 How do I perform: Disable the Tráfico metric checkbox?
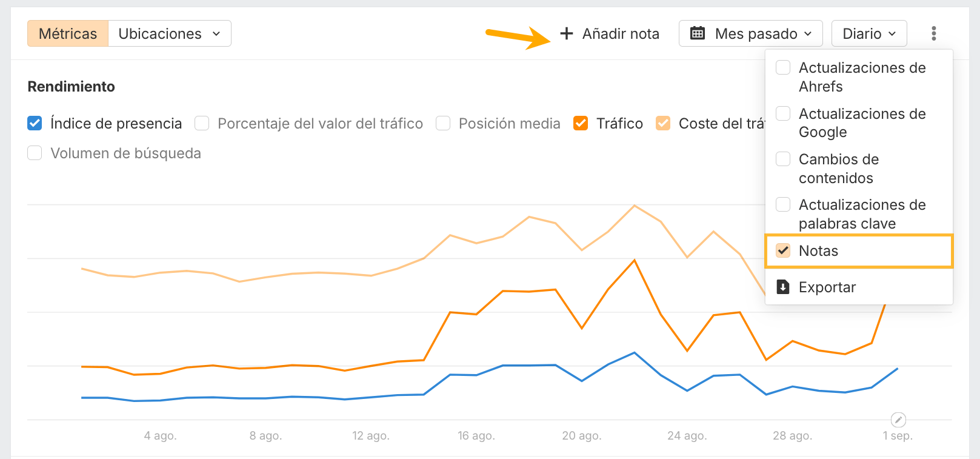pyautogui.click(x=581, y=123)
